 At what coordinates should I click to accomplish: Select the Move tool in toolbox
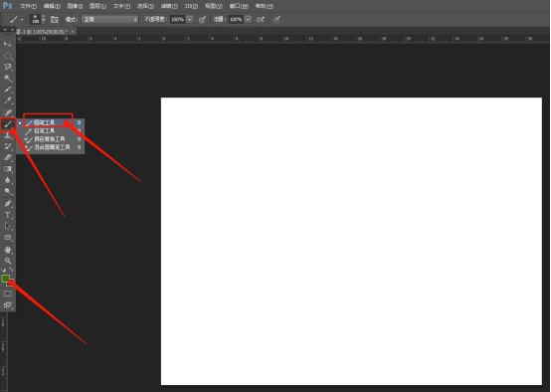(8, 44)
